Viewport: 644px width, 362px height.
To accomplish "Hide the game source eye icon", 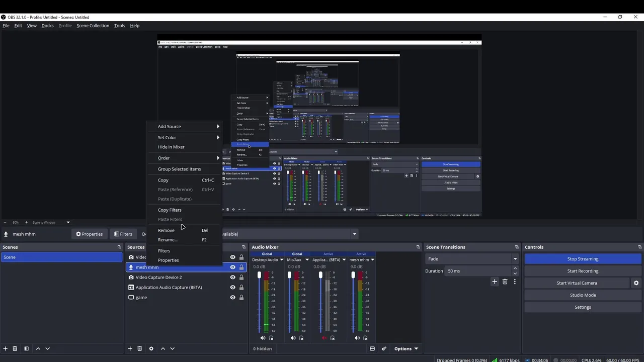I will point(232,297).
